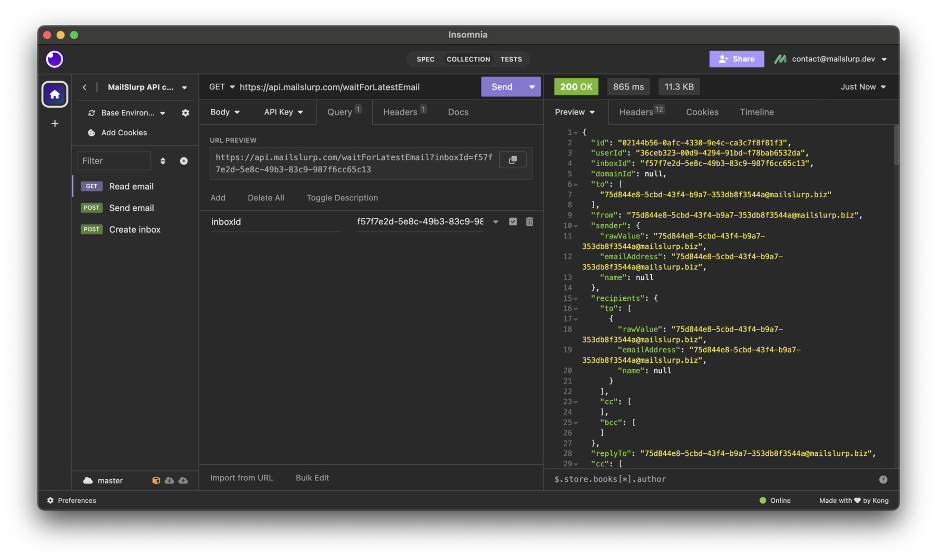The image size is (937, 560).
Task: Open the Preview mode dropdown
Action: (575, 112)
